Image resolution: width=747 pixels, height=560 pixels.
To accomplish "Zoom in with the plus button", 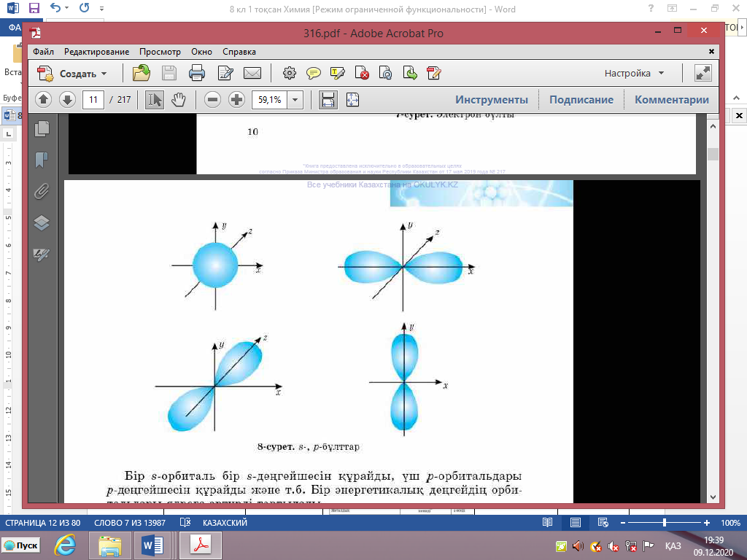I will (237, 99).
